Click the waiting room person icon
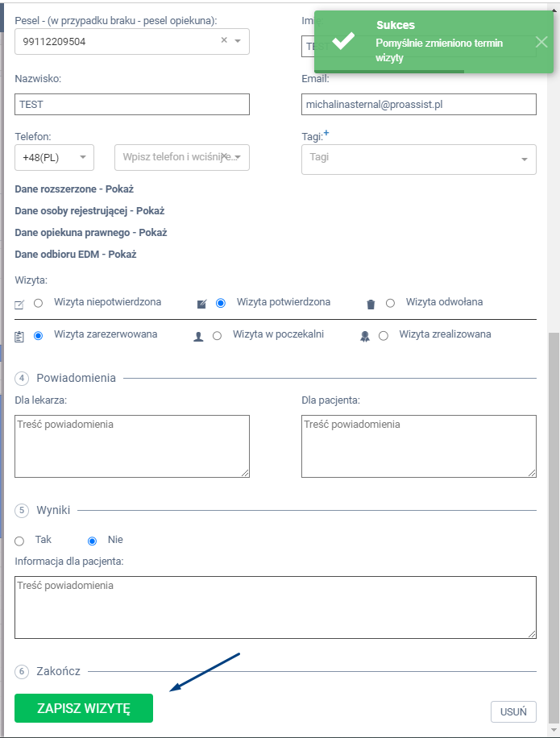This screenshot has height=738, width=560. pyautogui.click(x=198, y=337)
